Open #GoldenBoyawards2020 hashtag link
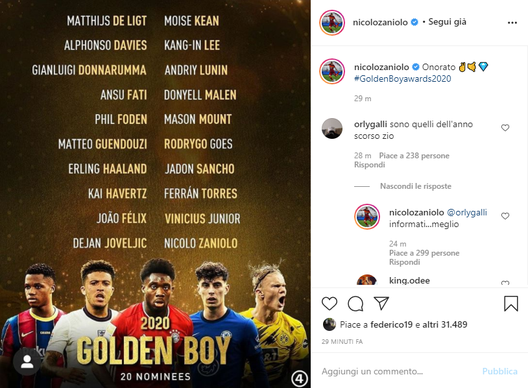This screenshot has height=388, width=528. (x=402, y=79)
